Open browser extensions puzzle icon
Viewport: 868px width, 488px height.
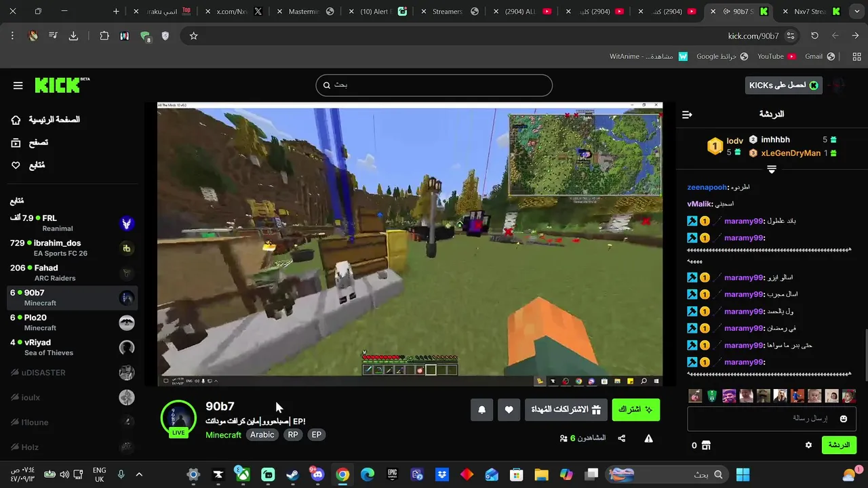(104, 36)
